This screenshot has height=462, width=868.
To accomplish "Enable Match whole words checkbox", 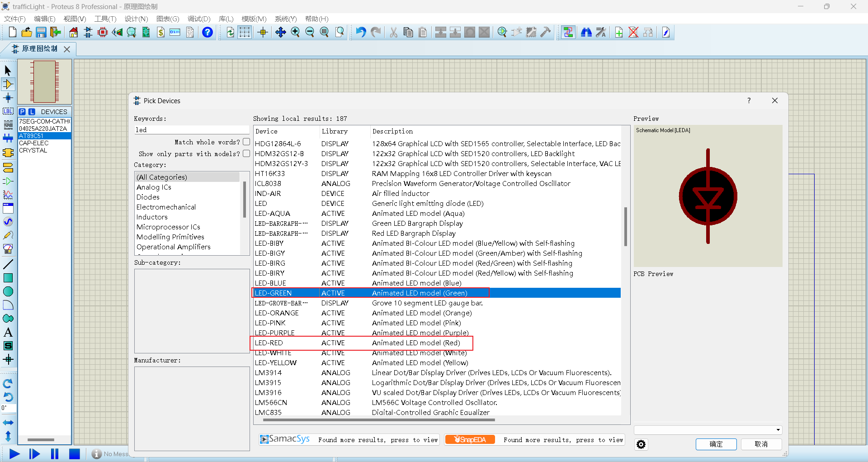I will click(x=246, y=142).
